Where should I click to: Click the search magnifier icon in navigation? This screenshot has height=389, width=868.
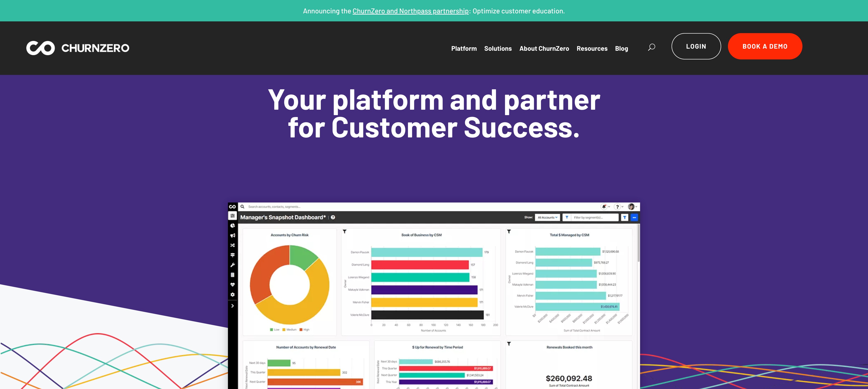pos(651,47)
